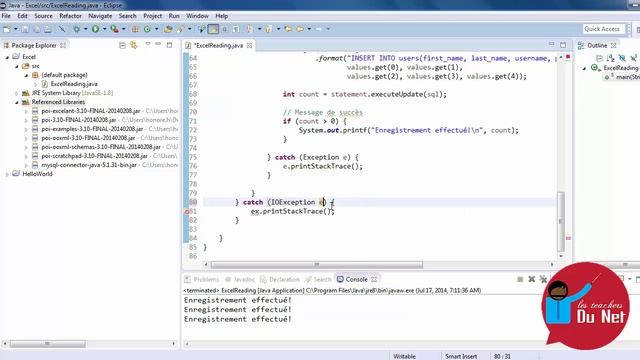
Task: Open dropdown beside the New Java Class icon
Action: 156,29
